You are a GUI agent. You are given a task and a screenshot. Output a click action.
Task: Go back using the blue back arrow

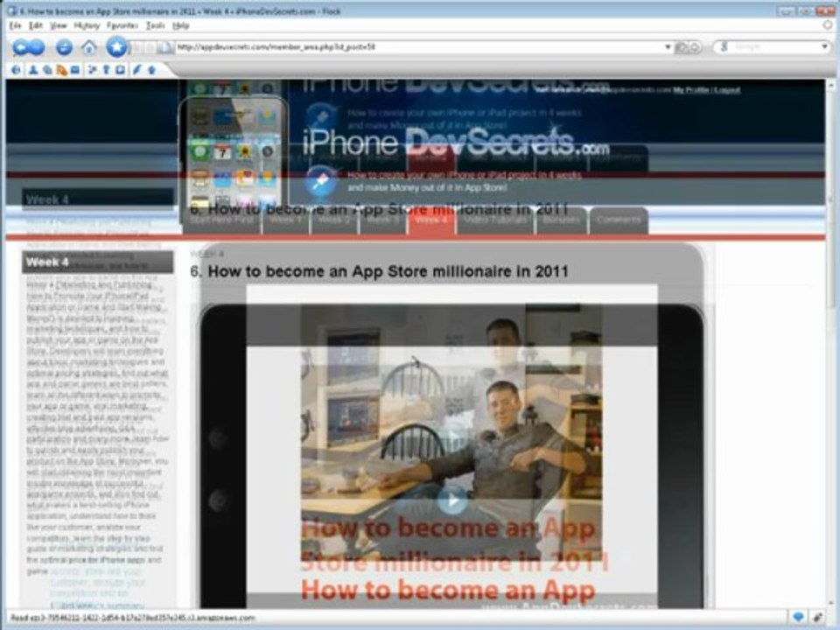pyautogui.click(x=21, y=47)
